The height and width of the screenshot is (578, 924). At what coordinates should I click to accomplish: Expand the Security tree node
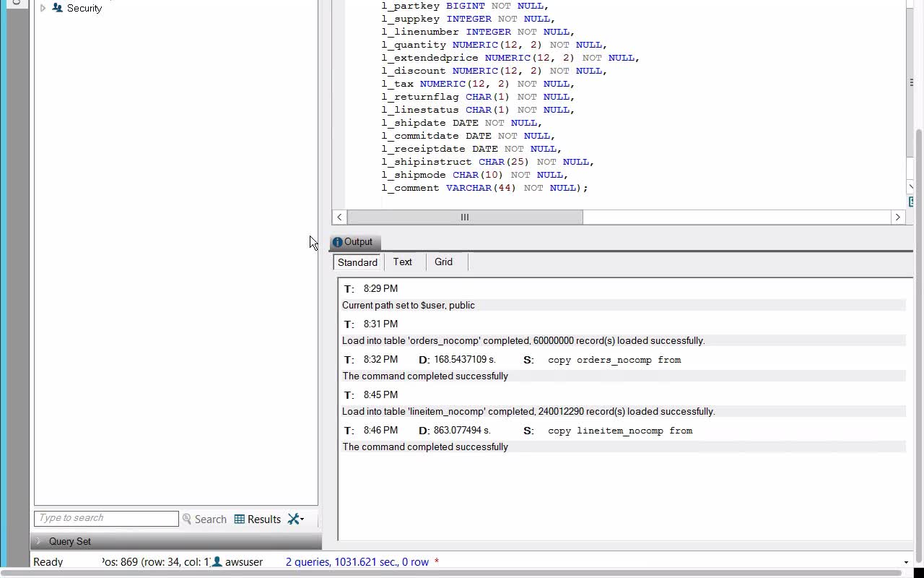43,8
